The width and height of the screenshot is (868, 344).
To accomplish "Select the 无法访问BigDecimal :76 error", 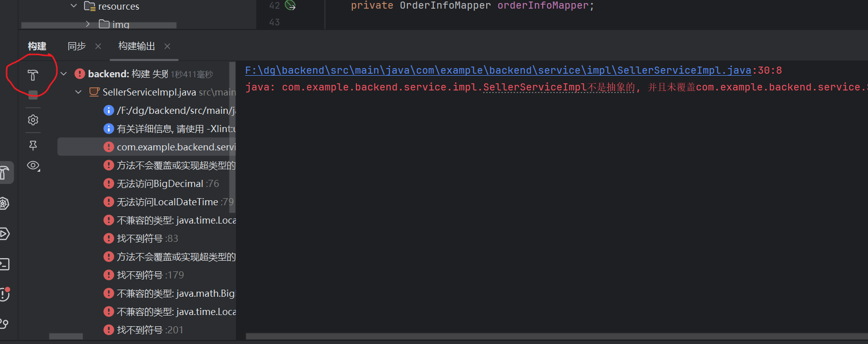I will tap(146, 183).
